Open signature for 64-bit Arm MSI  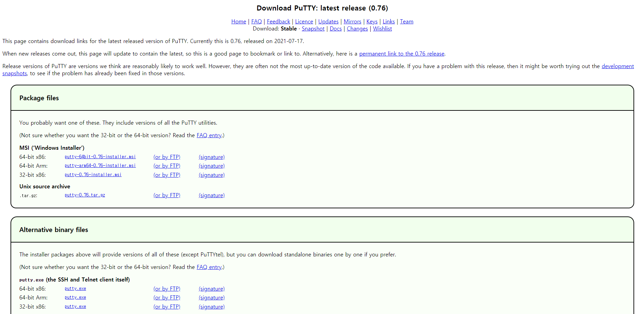click(212, 166)
